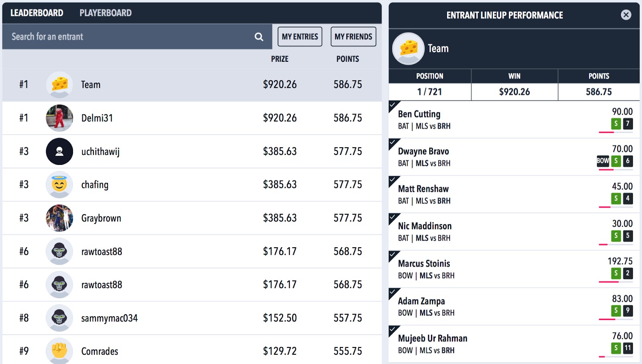Click the check mark corner on Mujeeb Ur Rahman
Screen dimensions: 642x364
point(393,329)
